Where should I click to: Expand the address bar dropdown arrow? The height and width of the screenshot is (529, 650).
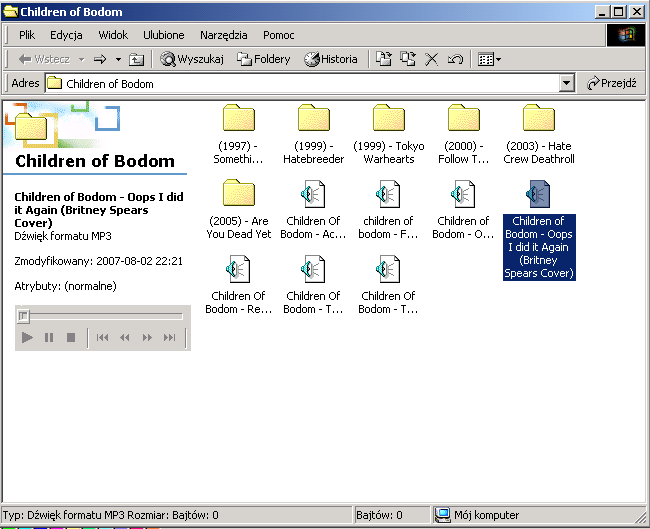[x=567, y=84]
